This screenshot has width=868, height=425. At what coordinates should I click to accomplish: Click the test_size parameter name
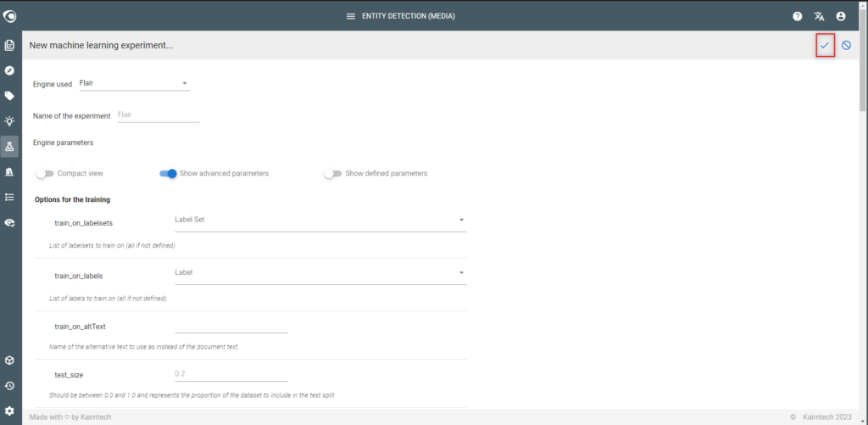pos(70,375)
